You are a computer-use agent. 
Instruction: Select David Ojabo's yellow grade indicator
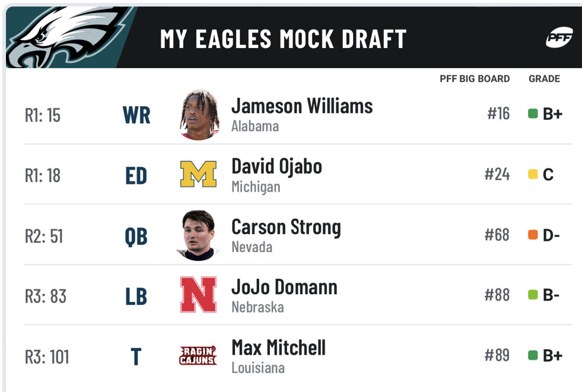[x=533, y=174]
